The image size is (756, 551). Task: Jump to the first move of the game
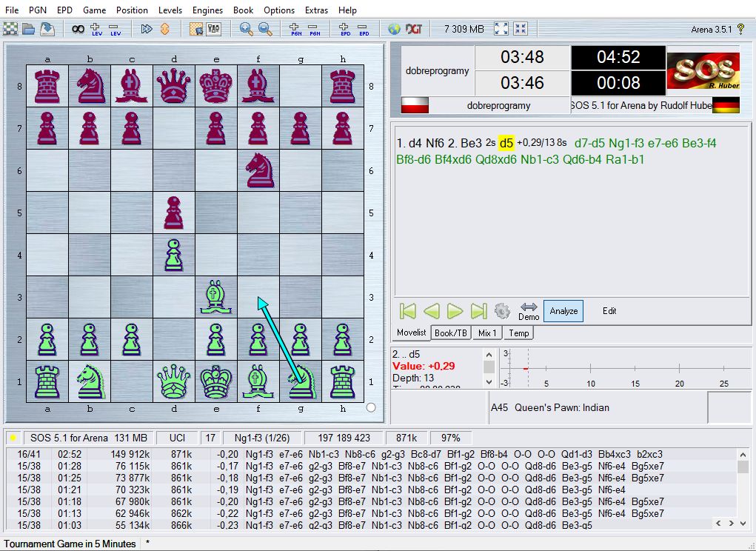(408, 311)
